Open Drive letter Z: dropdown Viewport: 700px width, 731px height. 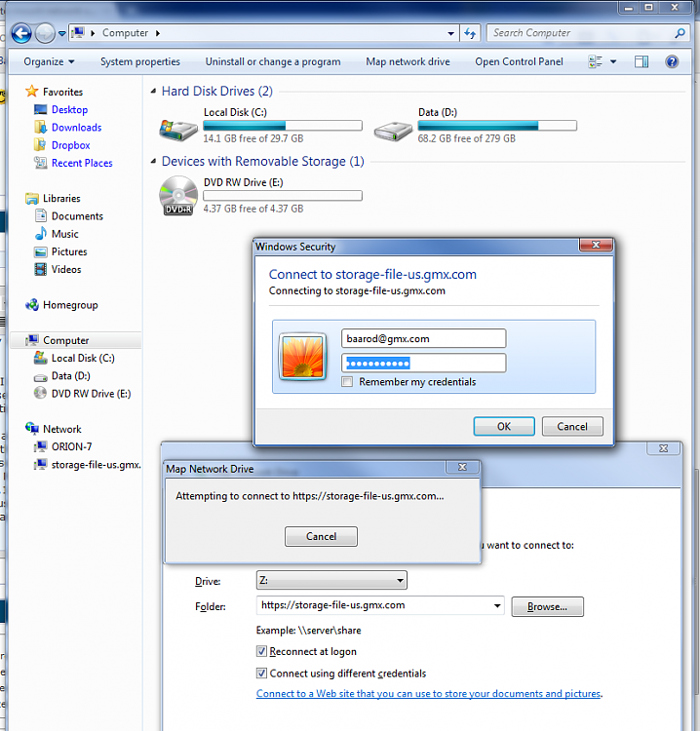331,581
